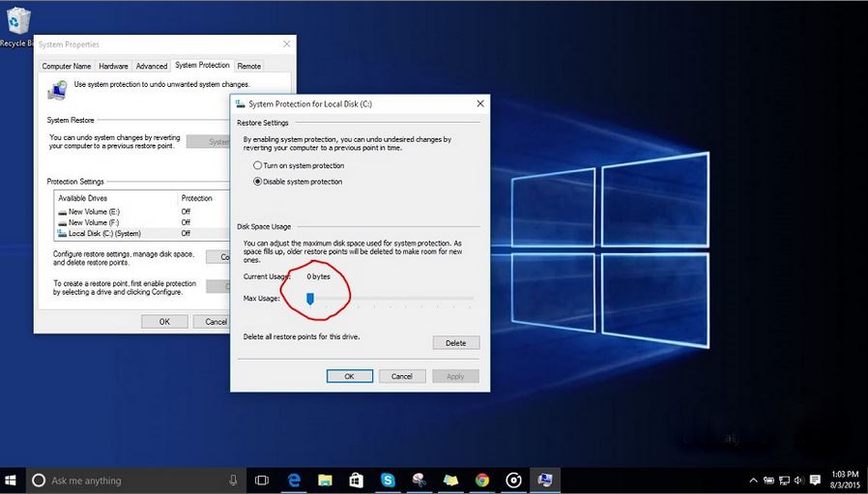
Task: Open the Snipping Tool taskbar icon
Action: pyautogui.click(x=420, y=480)
